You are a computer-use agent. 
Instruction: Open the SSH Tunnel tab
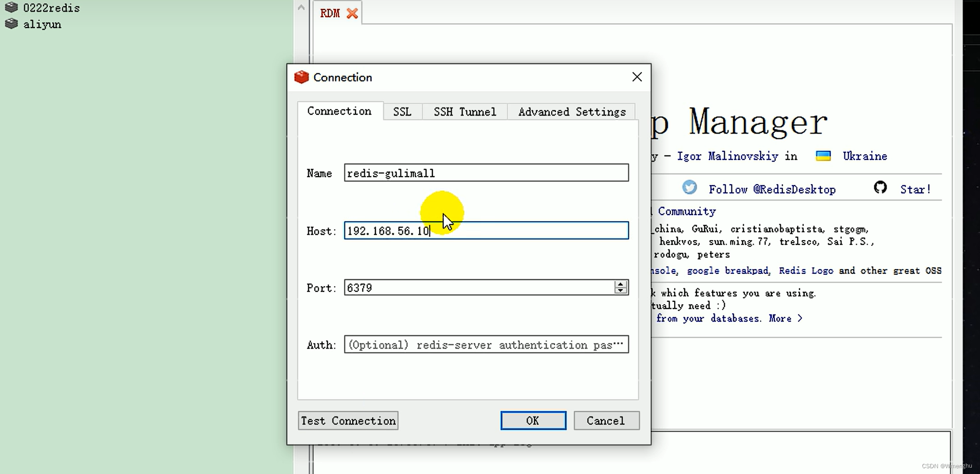(x=465, y=111)
